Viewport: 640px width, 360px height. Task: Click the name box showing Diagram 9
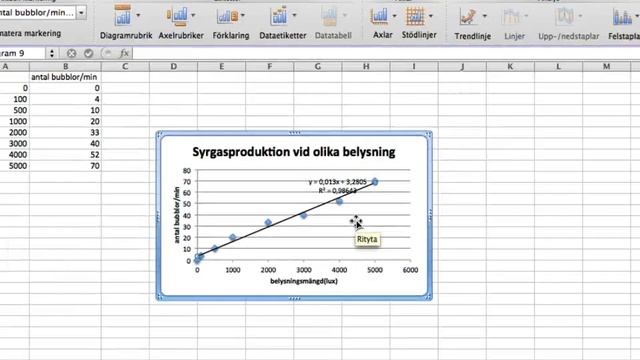22,53
